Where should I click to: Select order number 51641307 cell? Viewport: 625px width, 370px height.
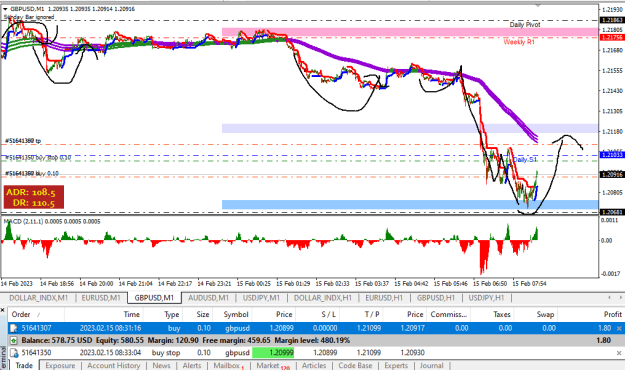pyautogui.click(x=36, y=328)
